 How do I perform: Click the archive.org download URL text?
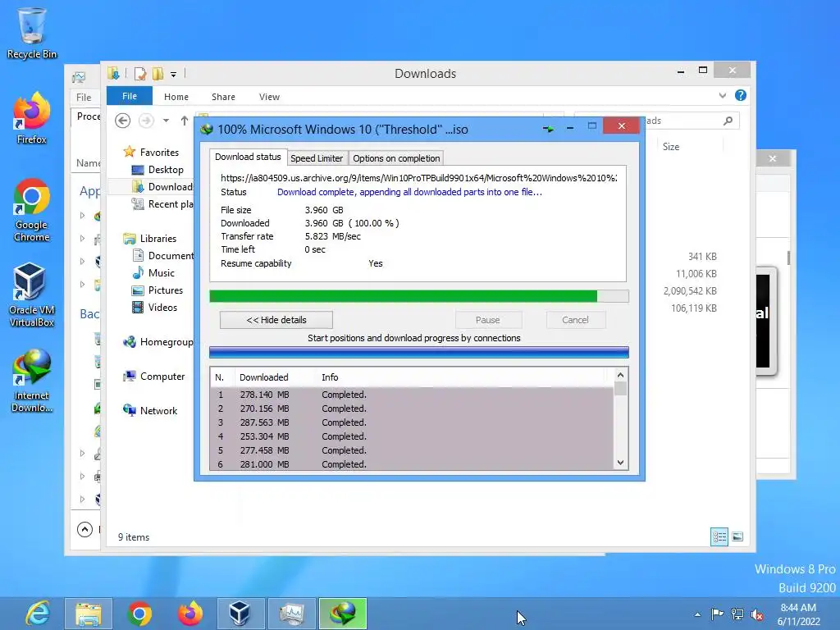click(419, 178)
